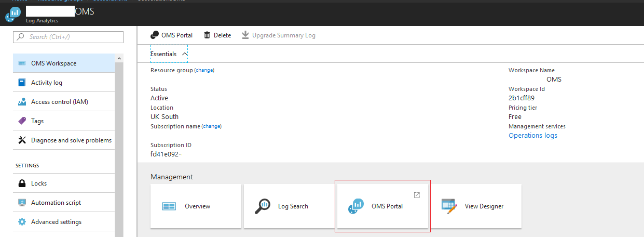Click the Log Search magnifier icon
The width and height of the screenshot is (644, 237).
coord(262,206)
